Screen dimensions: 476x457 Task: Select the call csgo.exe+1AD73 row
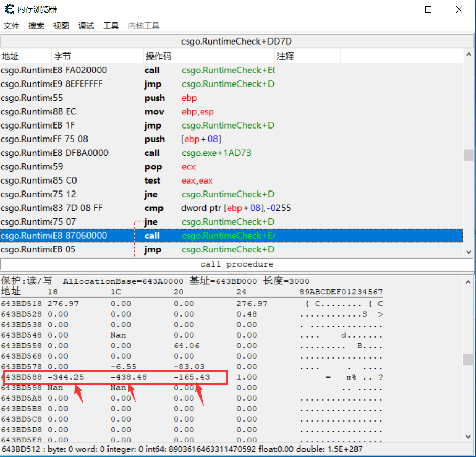coord(232,153)
